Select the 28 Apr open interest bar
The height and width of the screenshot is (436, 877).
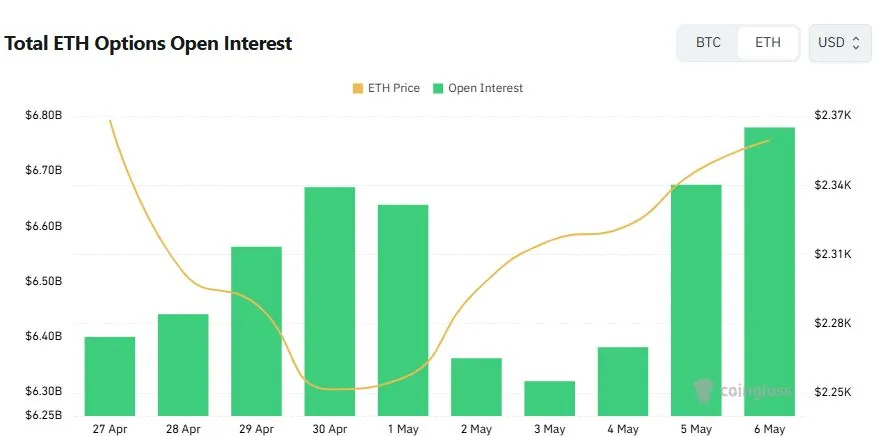click(183, 365)
